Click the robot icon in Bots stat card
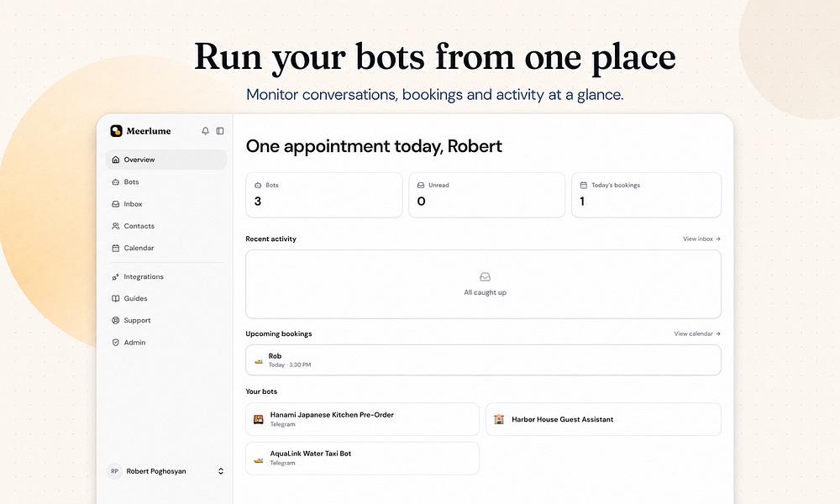 point(258,186)
